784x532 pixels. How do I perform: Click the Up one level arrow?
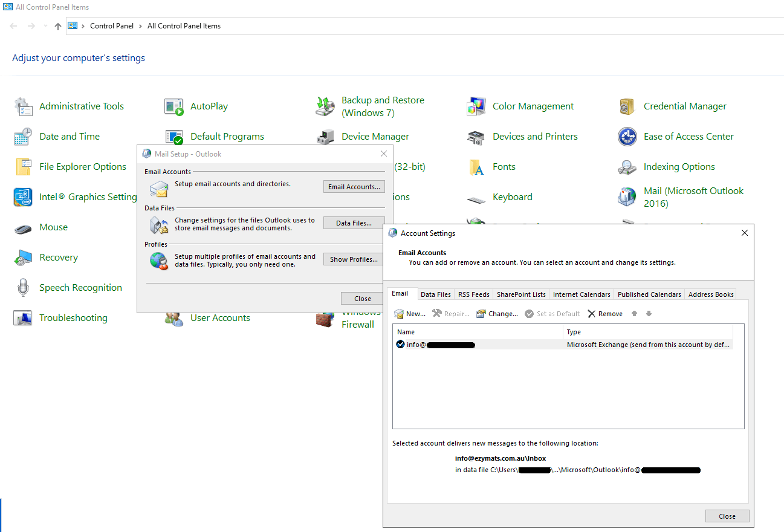point(58,26)
